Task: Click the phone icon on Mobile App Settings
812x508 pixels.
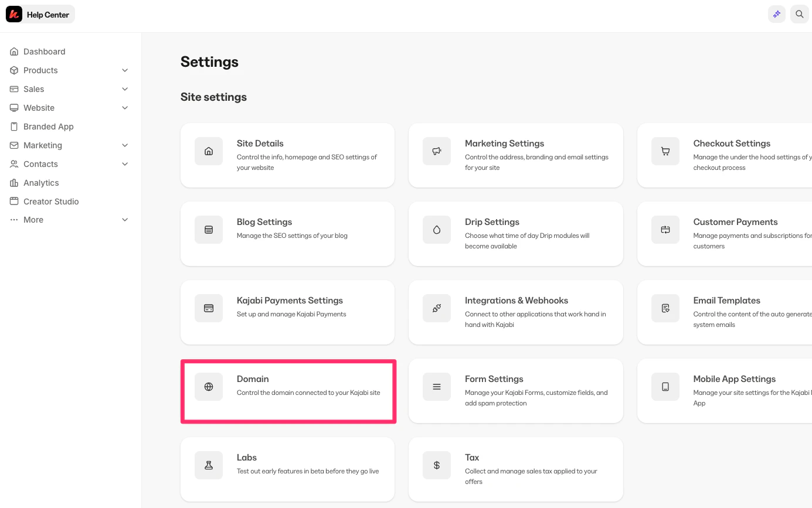Action: click(665, 387)
